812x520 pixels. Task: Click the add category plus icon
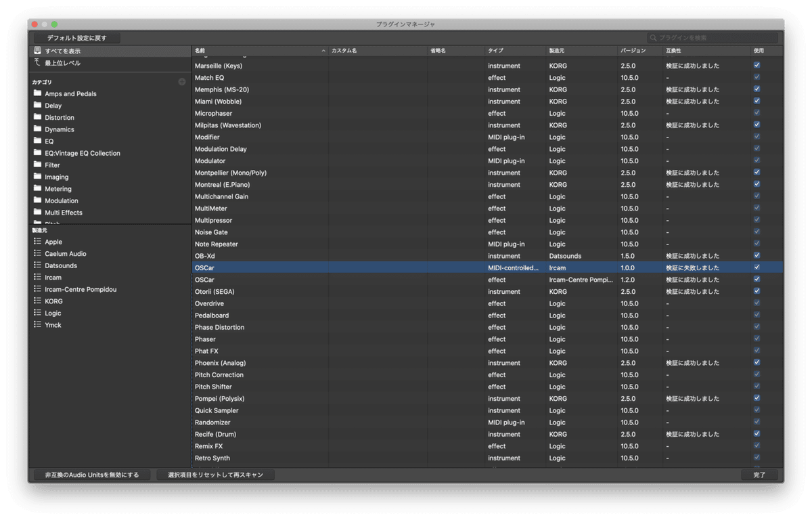[x=182, y=82]
